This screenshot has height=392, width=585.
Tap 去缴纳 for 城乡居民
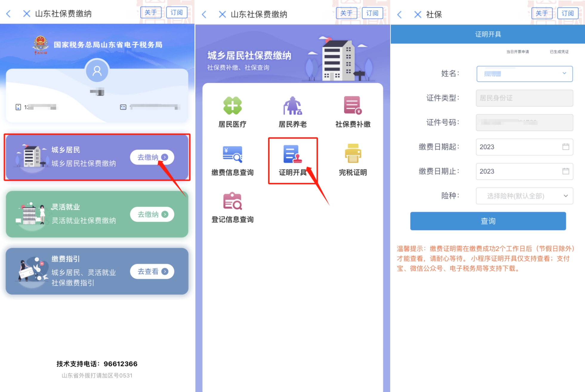point(152,157)
